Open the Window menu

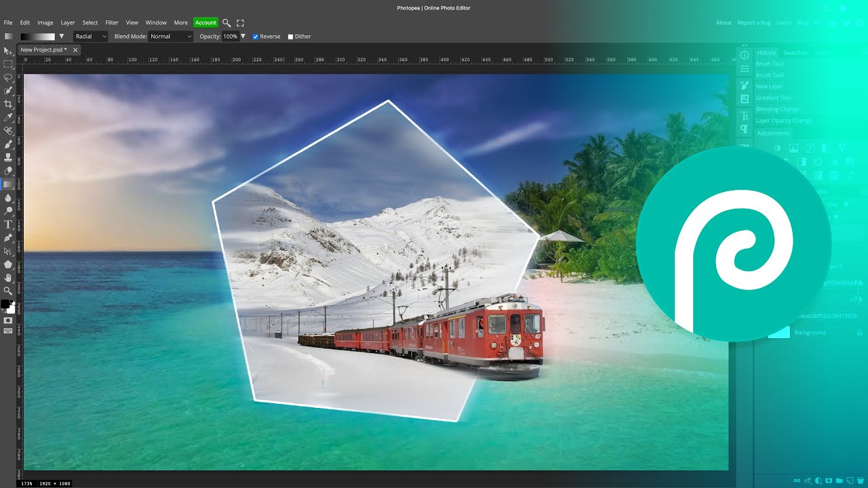click(156, 22)
